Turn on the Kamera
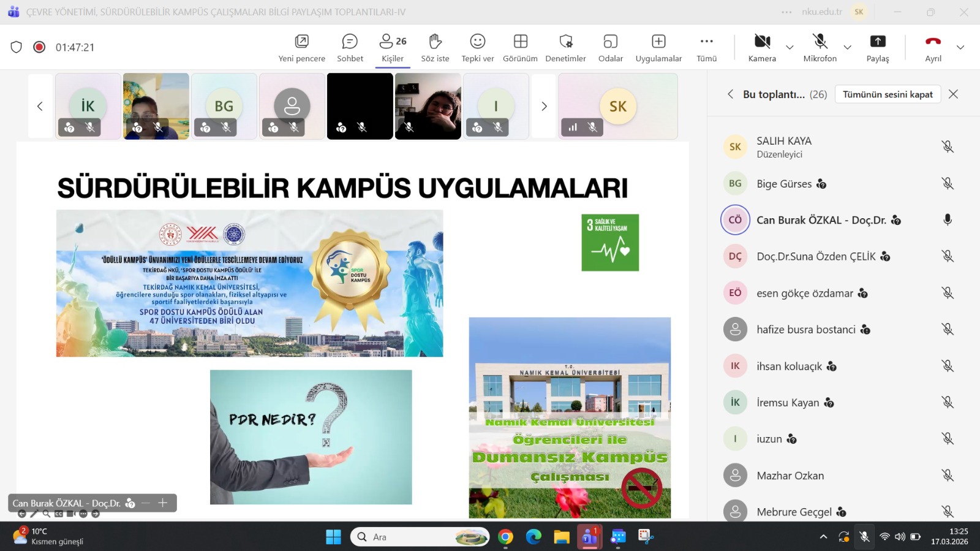 point(762,48)
